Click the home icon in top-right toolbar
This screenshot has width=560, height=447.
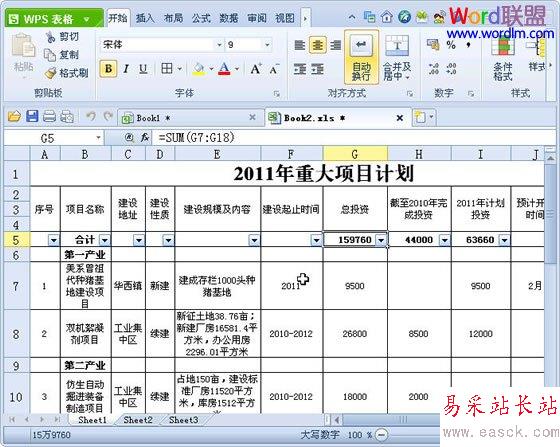coord(387,17)
